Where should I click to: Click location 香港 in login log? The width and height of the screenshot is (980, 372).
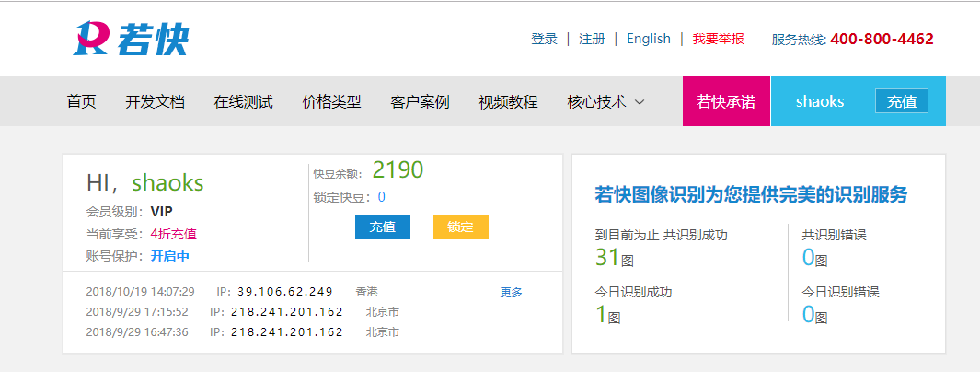[367, 291]
